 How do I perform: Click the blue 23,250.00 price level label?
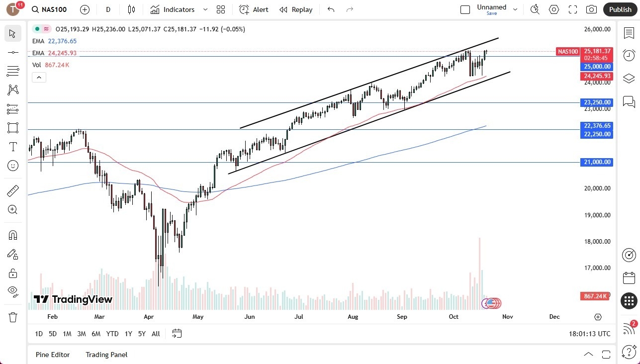click(x=597, y=102)
